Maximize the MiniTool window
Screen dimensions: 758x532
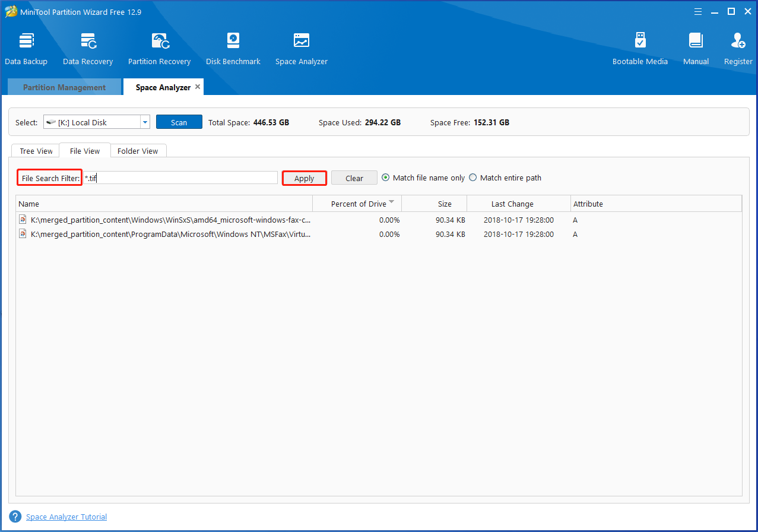point(731,11)
